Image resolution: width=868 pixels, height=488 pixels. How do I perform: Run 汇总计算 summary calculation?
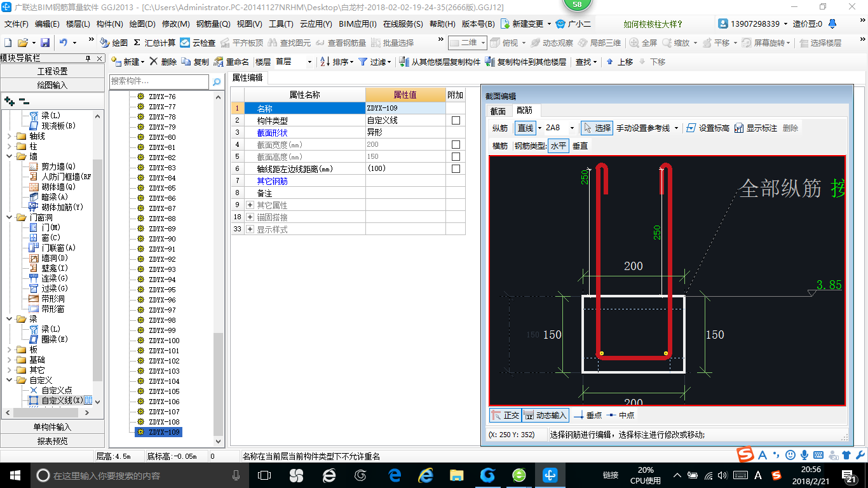point(154,43)
